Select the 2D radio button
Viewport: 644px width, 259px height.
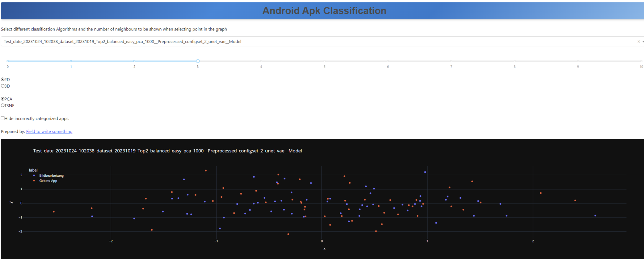coord(3,80)
